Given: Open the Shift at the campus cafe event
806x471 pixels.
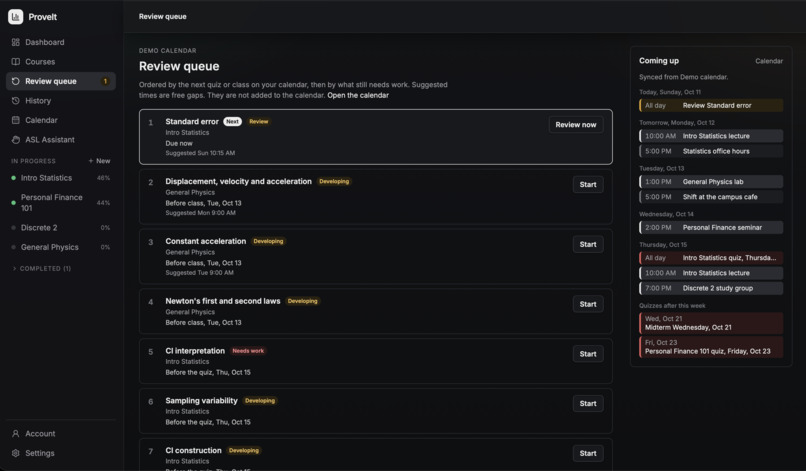Looking at the screenshot, I should (x=711, y=197).
